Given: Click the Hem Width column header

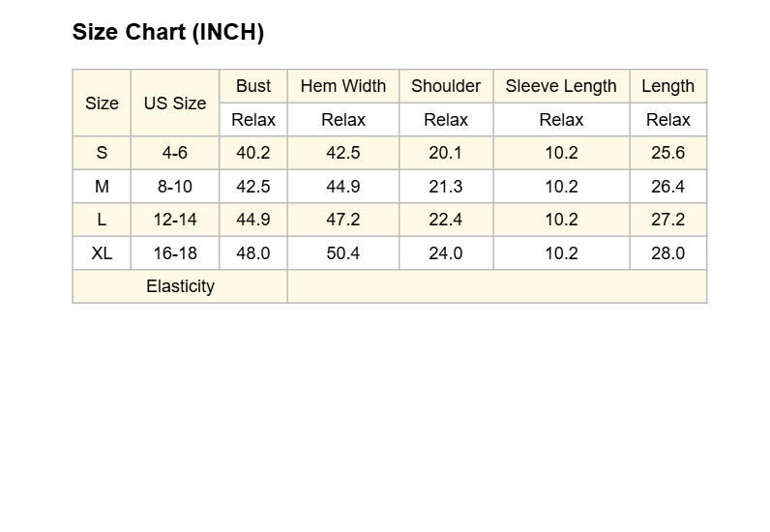Looking at the screenshot, I should click(343, 86).
